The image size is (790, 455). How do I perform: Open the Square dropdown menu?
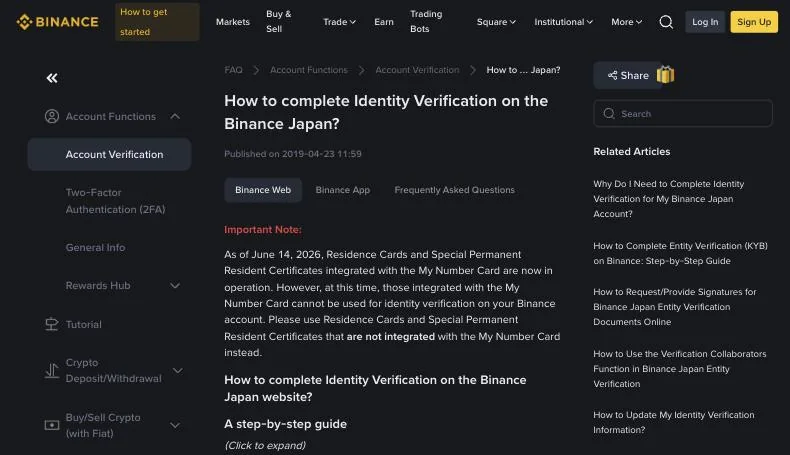pos(496,22)
